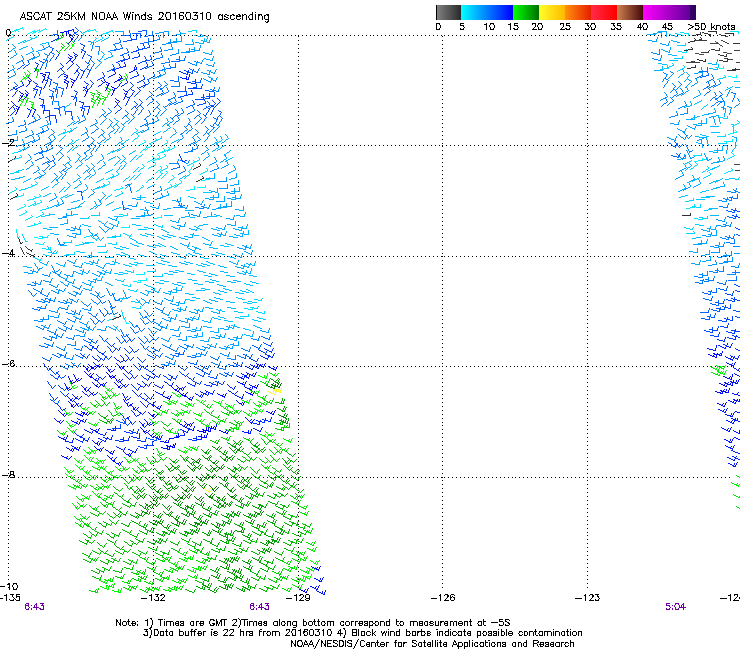Click the longitude label '-129'
Viewport: 740px width, 650px height.
[298, 598]
